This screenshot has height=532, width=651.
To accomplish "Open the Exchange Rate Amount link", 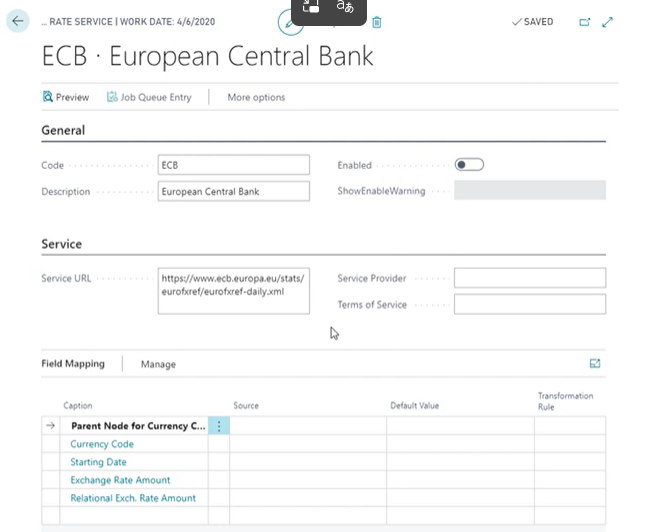I will 120,480.
